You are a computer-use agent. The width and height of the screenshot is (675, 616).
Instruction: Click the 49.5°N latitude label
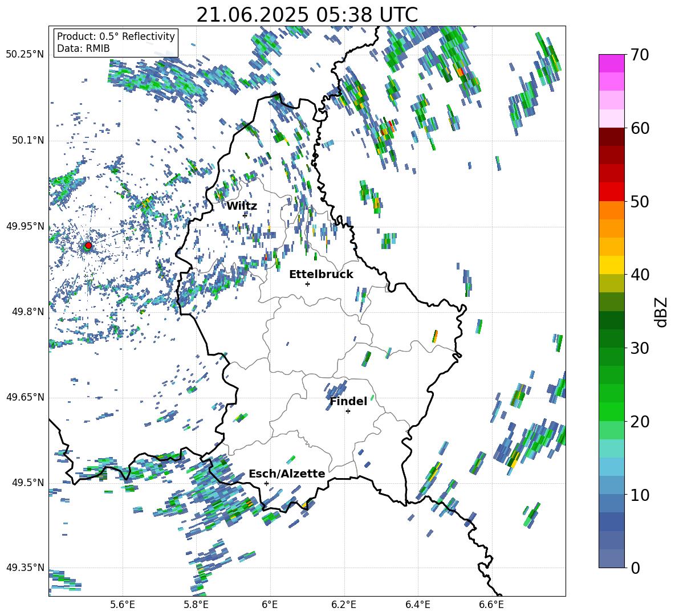pyautogui.click(x=27, y=483)
